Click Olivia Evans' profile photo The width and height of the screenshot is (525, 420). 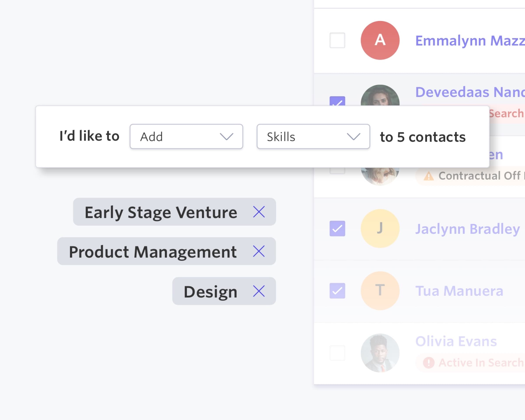pos(380,353)
